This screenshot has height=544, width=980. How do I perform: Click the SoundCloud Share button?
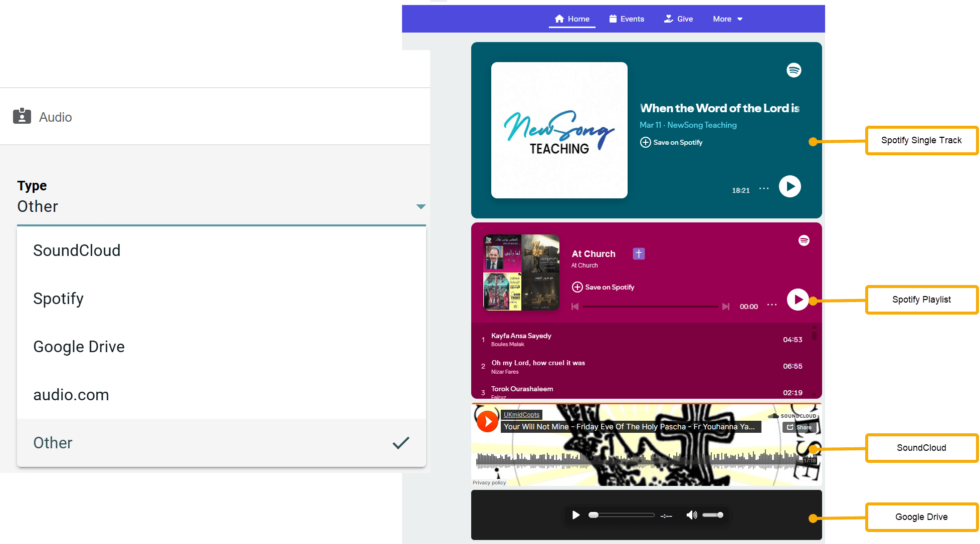(799, 427)
